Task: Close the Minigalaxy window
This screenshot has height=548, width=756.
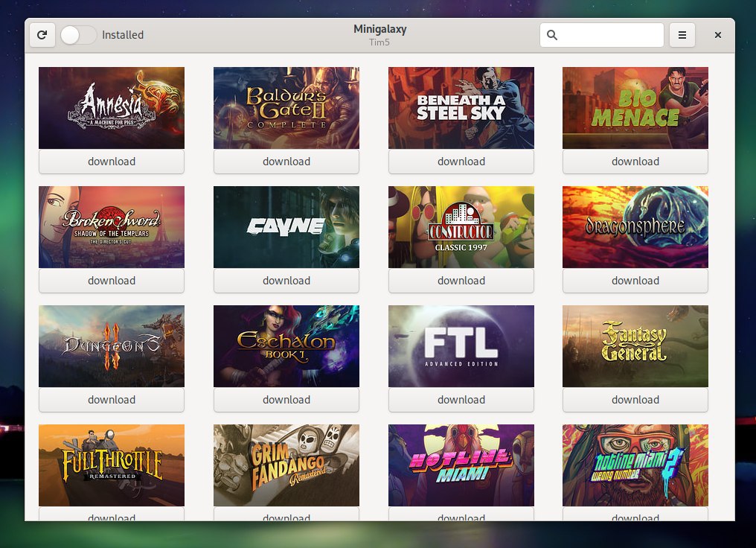Action: [x=718, y=35]
